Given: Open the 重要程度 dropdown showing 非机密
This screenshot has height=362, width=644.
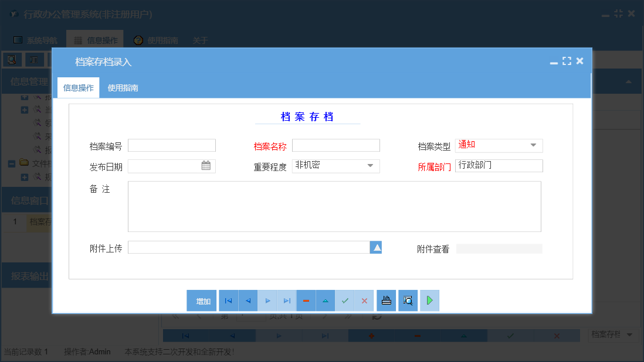Looking at the screenshot, I should point(370,166).
